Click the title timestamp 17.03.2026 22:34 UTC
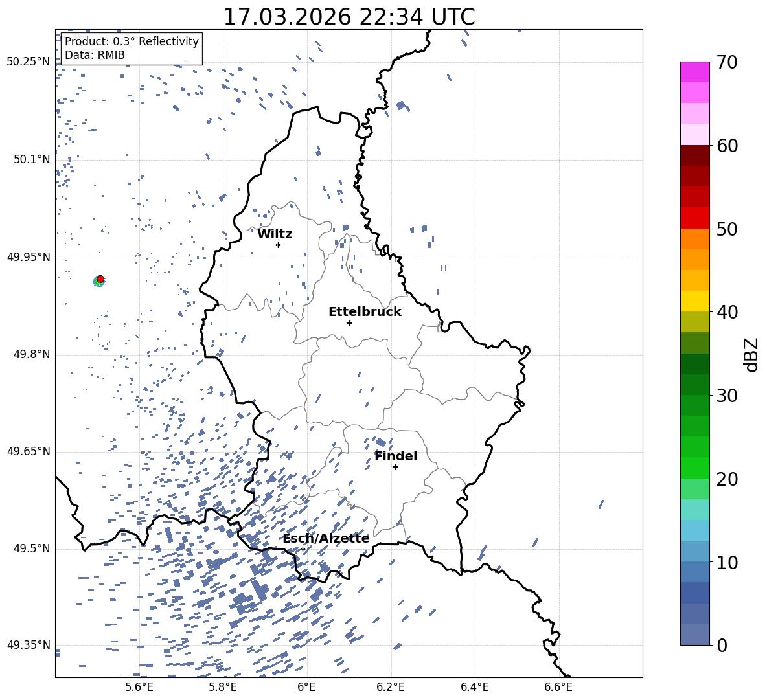 (x=349, y=17)
